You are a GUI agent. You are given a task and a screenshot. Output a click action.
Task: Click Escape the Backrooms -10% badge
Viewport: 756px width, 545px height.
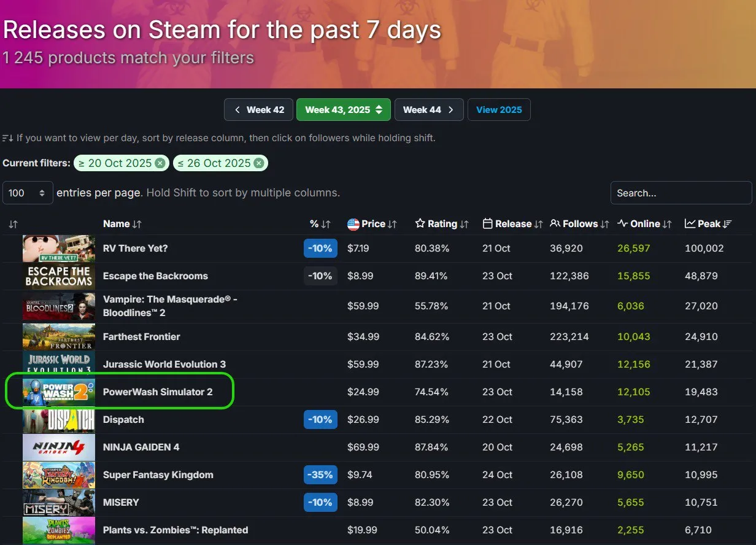coord(320,276)
